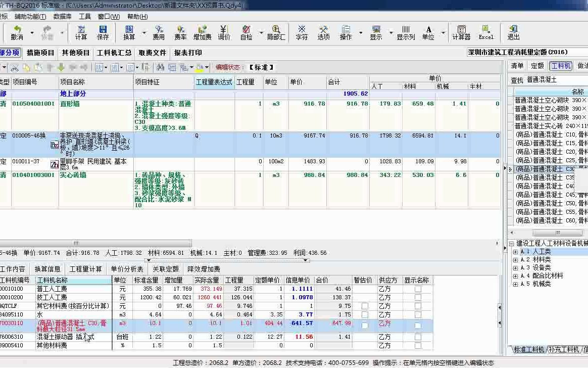This screenshot has height=368, width=588.
Task: Click the 退出 exit icon
Action: [x=513, y=33]
